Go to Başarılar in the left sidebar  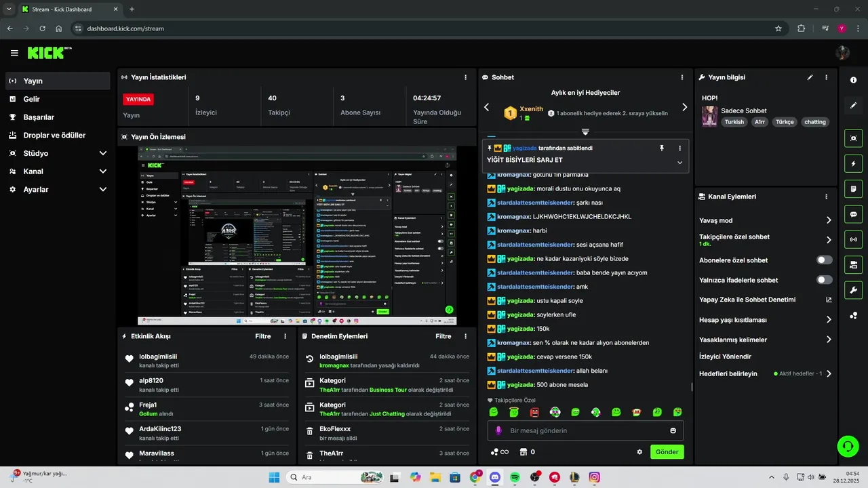[x=58, y=117]
